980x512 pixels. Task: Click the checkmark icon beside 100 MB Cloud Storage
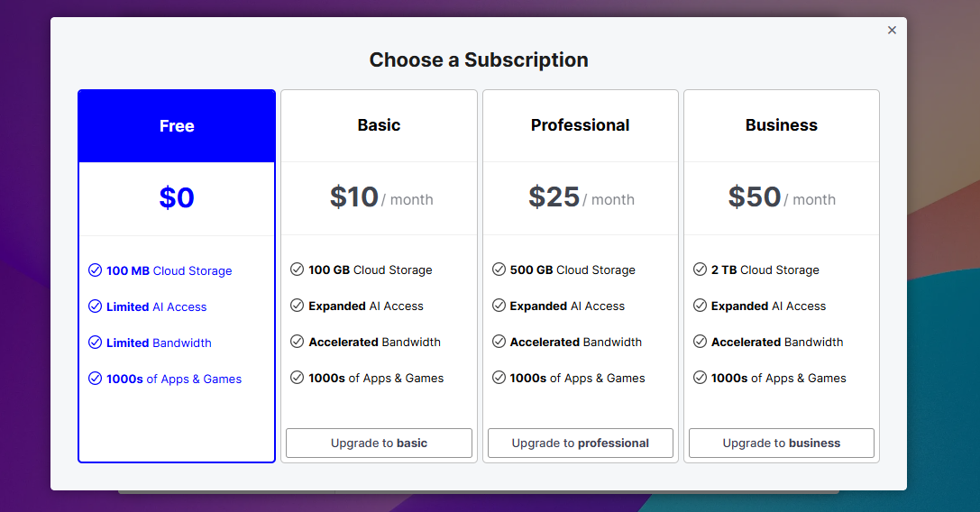(x=95, y=270)
